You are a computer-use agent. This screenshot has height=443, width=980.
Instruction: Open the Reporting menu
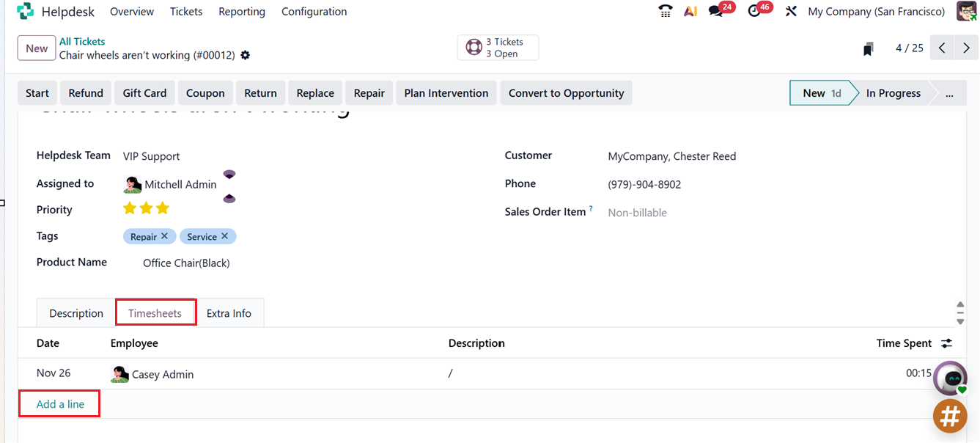242,11
